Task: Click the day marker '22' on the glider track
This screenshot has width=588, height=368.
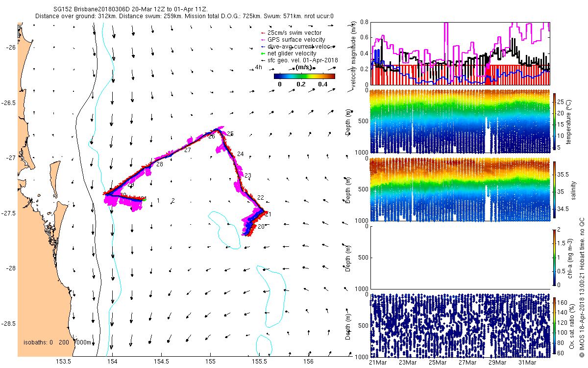Action: (261, 198)
